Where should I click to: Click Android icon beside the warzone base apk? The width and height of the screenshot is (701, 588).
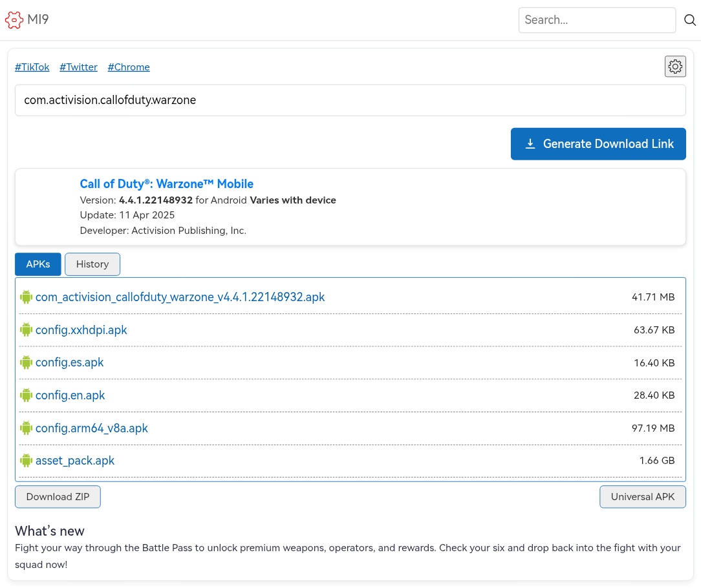click(x=27, y=297)
